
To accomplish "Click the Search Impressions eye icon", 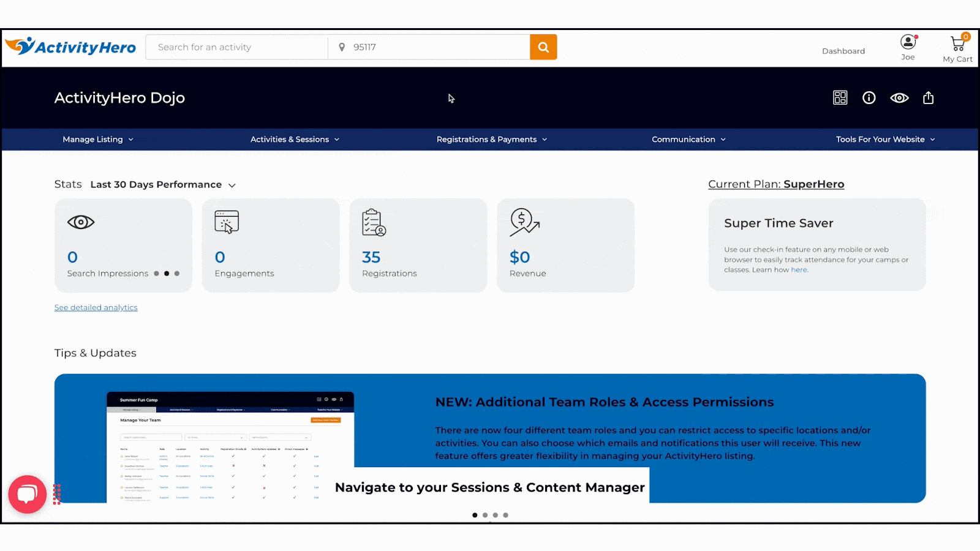I will 81,222.
